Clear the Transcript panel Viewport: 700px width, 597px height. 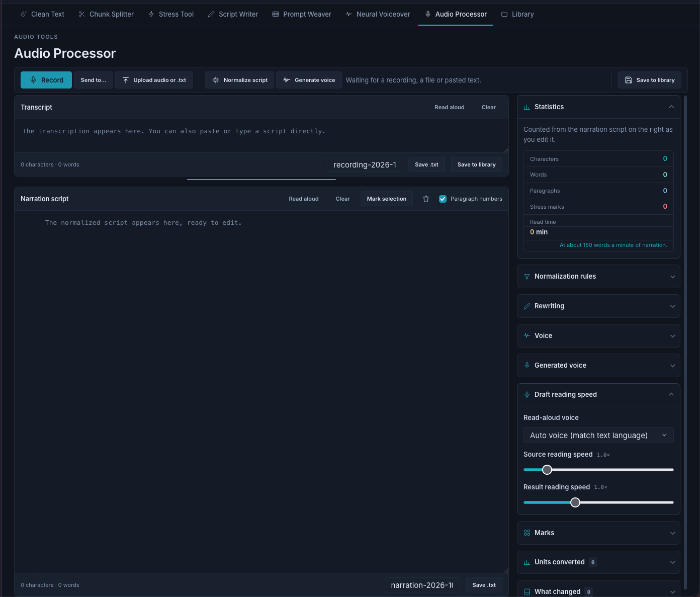point(489,107)
